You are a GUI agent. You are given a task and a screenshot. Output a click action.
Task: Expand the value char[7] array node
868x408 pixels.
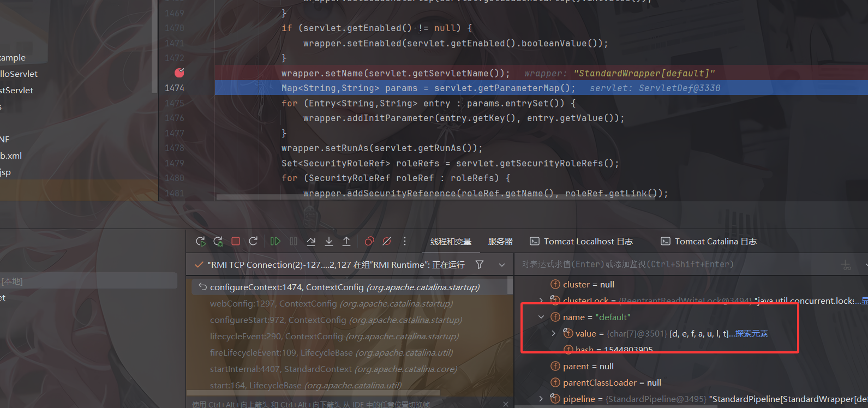(x=553, y=333)
